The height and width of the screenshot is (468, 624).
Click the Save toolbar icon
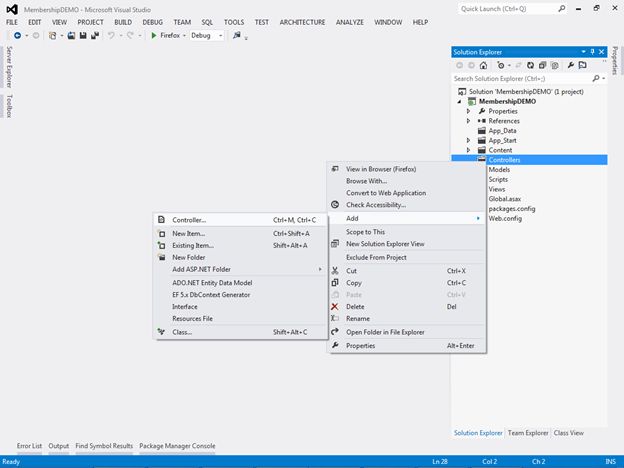(x=83, y=35)
